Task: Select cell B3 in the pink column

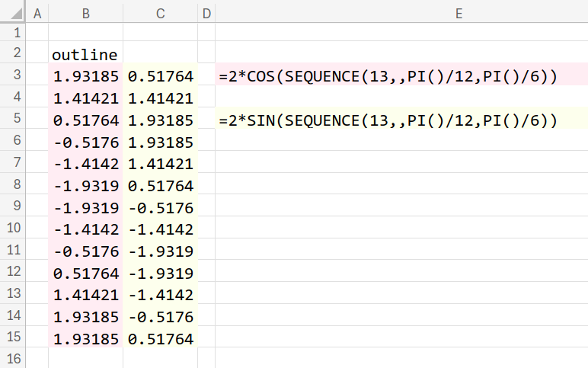Action: (85, 77)
